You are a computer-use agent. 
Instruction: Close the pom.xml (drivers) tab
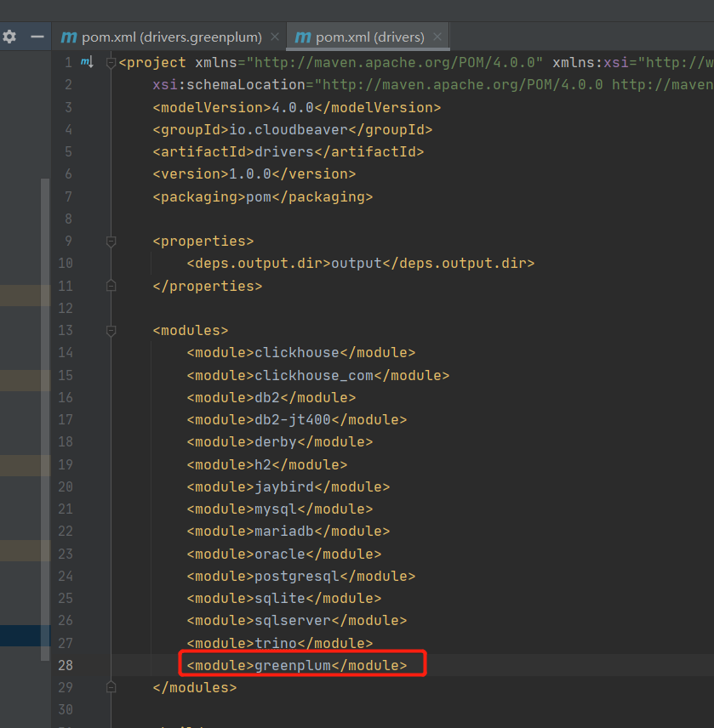437,37
